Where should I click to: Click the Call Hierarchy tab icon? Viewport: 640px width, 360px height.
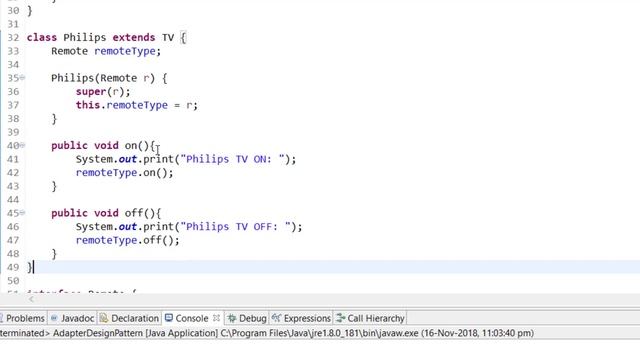coord(340,318)
